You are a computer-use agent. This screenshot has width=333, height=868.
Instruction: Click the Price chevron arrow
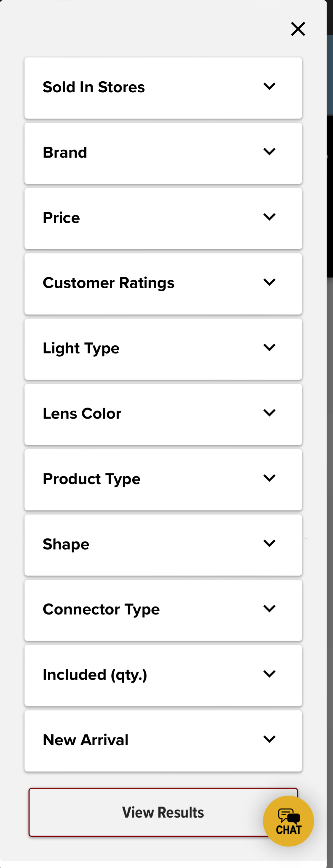[x=270, y=217]
